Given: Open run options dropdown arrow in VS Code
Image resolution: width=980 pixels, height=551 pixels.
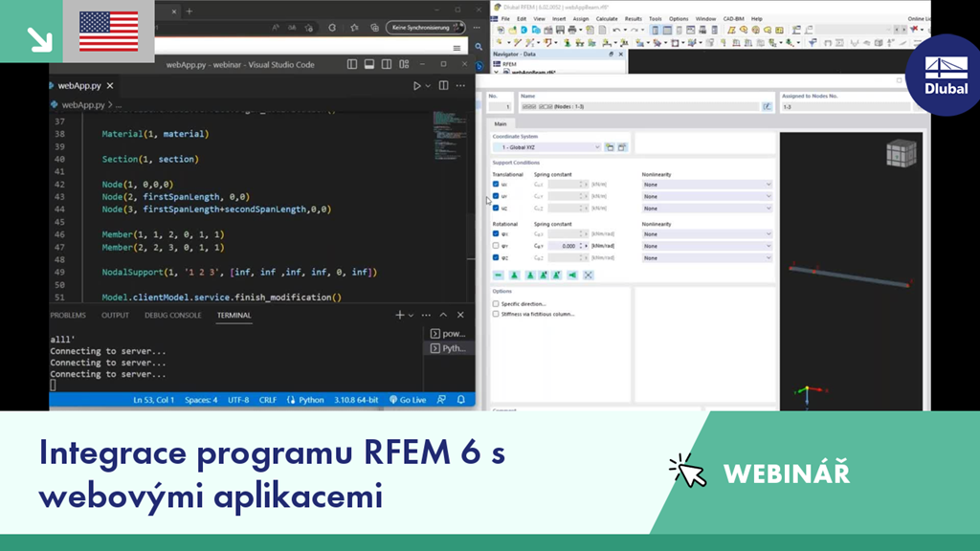Looking at the screenshot, I should tap(428, 85).
